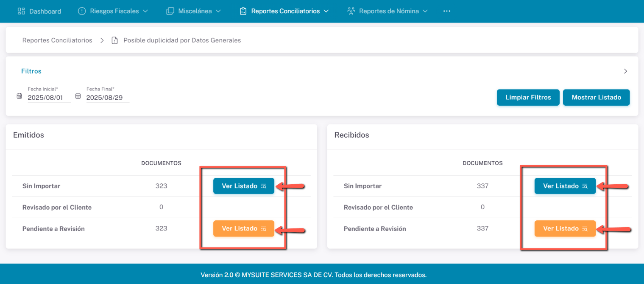Click the Limpiar Filtros button

pyautogui.click(x=528, y=97)
